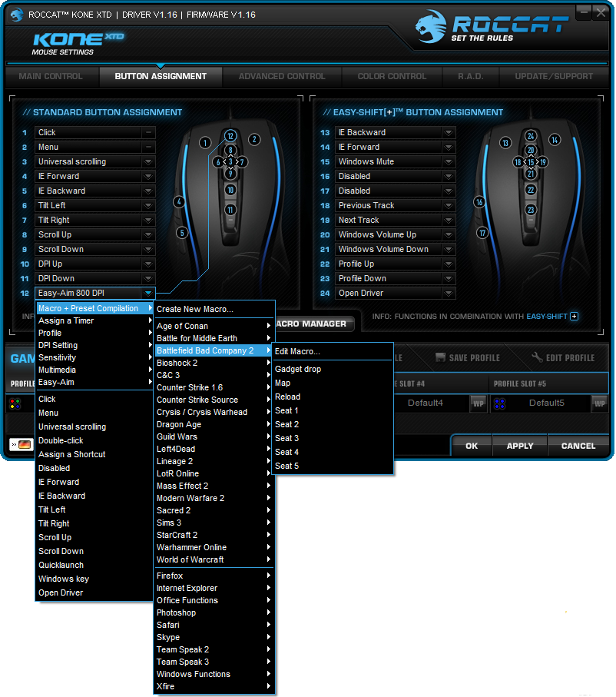
Task: Switch to the Advanced Control tab
Action: tap(282, 76)
